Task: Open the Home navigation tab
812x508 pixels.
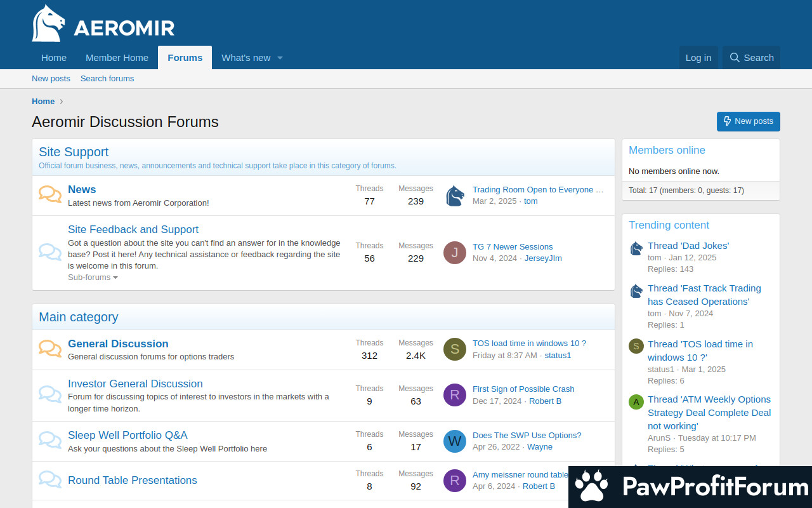Action: pyautogui.click(x=54, y=58)
